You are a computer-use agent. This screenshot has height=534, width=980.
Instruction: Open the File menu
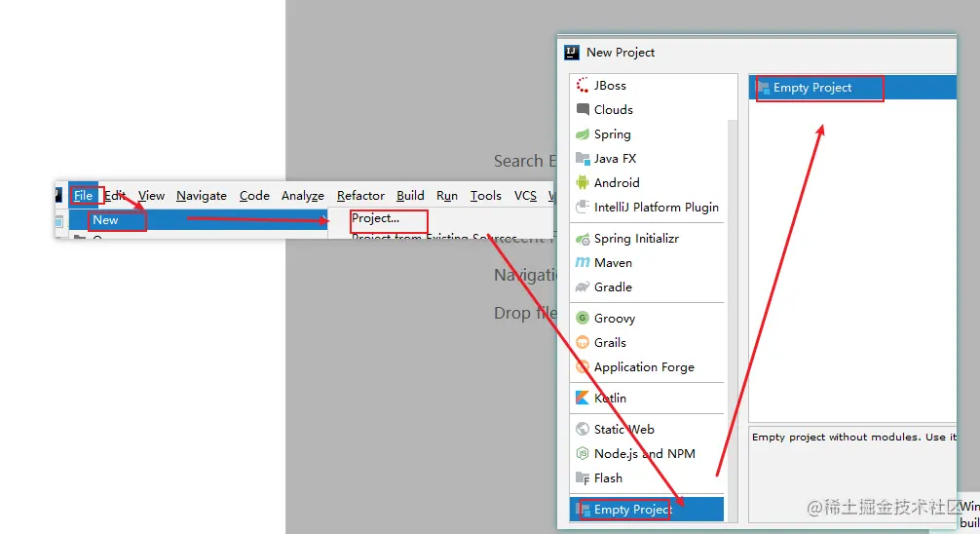point(83,196)
